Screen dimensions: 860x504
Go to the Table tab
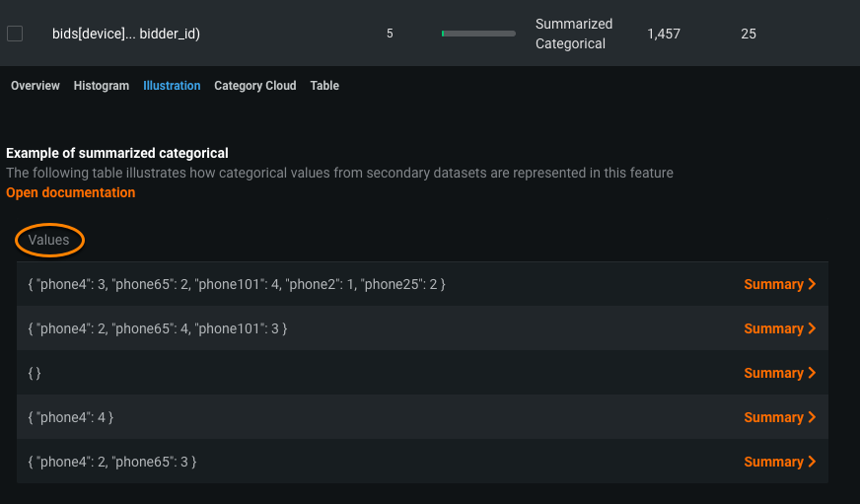(x=324, y=86)
